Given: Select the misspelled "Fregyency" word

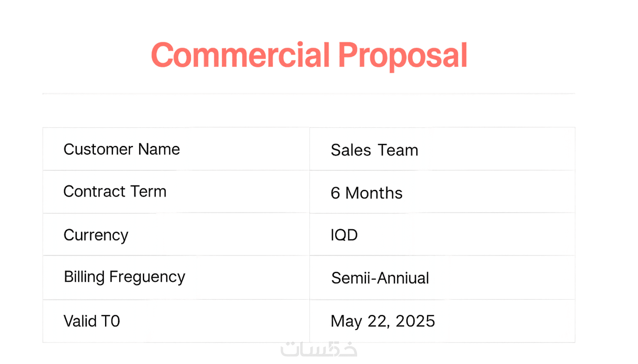Looking at the screenshot, I should click(147, 277).
